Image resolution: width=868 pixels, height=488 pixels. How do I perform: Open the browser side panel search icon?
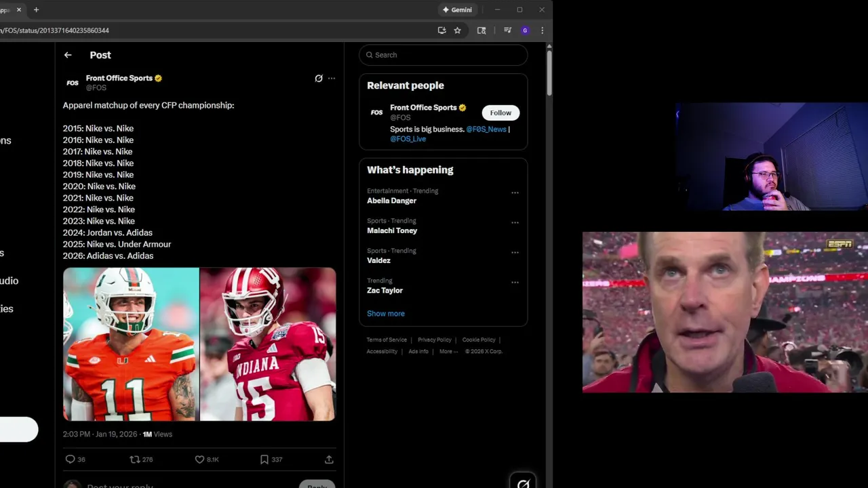click(481, 30)
